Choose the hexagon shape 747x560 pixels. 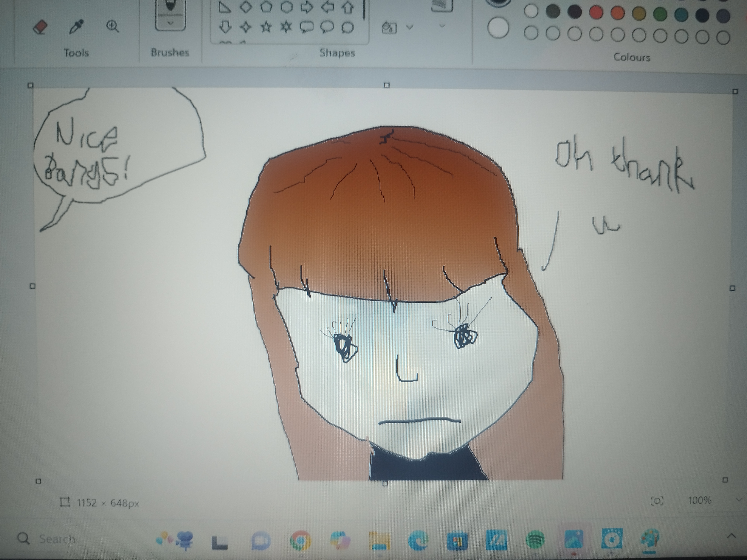pyautogui.click(x=287, y=7)
